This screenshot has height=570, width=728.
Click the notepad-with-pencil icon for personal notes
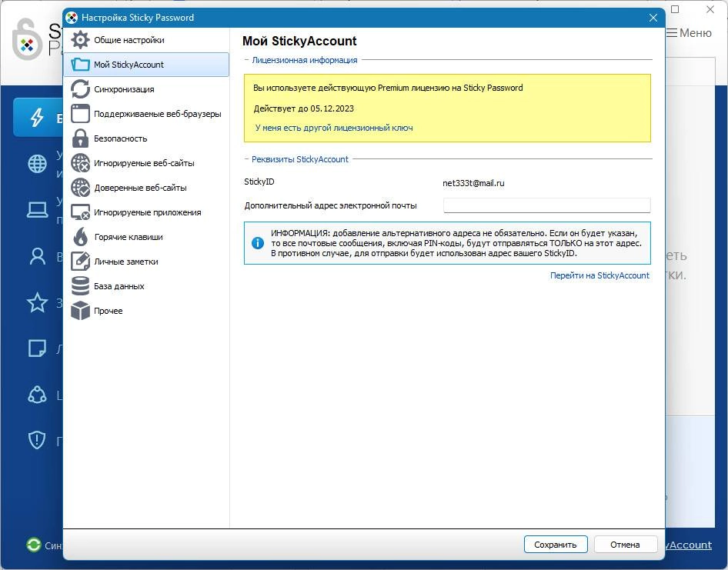(80, 262)
